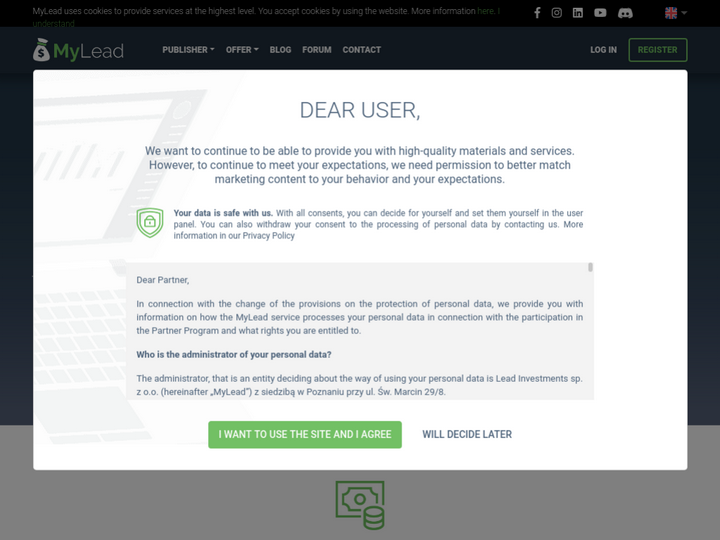Viewport: 720px width, 540px height.
Task: Open the CONTACT menu item
Action: (x=362, y=50)
